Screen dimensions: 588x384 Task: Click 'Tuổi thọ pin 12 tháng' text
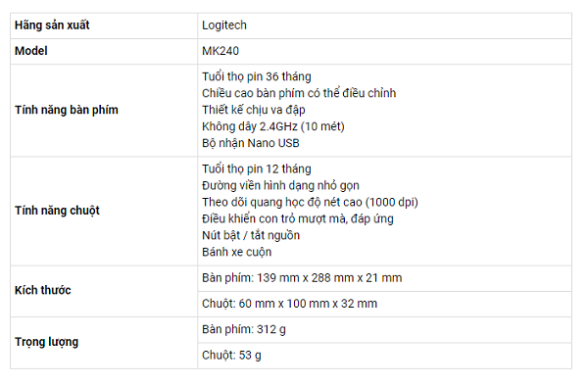[x=257, y=169]
